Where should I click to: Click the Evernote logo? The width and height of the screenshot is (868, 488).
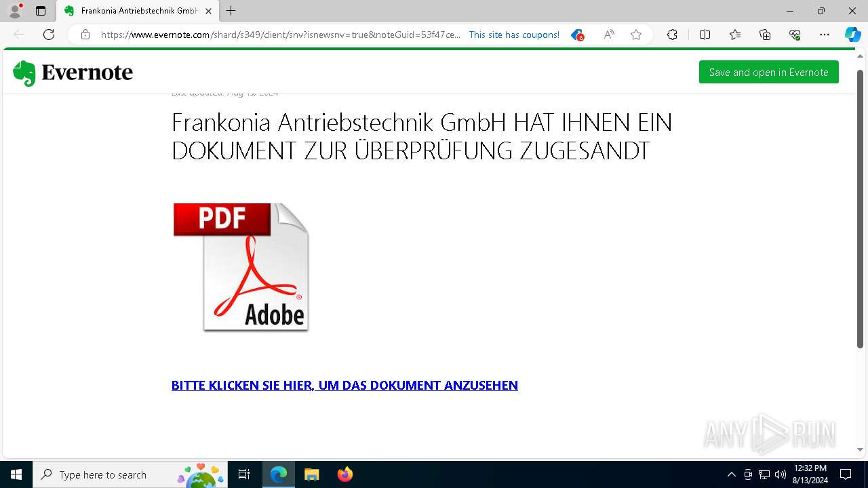click(x=73, y=73)
